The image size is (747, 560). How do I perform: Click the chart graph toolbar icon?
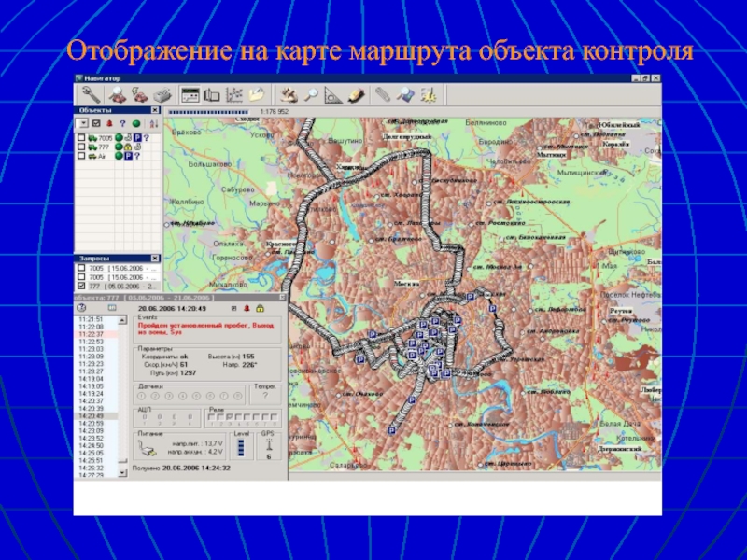234,94
